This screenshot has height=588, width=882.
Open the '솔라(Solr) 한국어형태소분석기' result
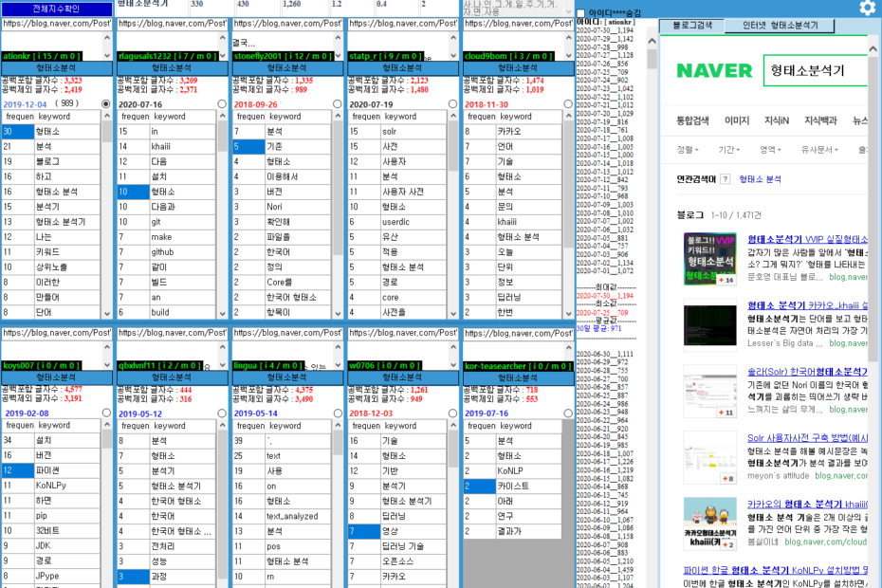pos(807,372)
